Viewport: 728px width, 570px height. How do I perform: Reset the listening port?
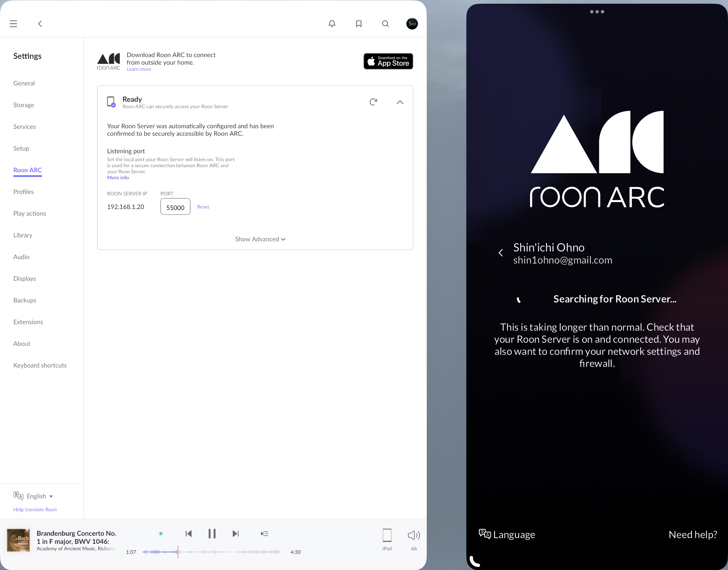[x=203, y=207]
